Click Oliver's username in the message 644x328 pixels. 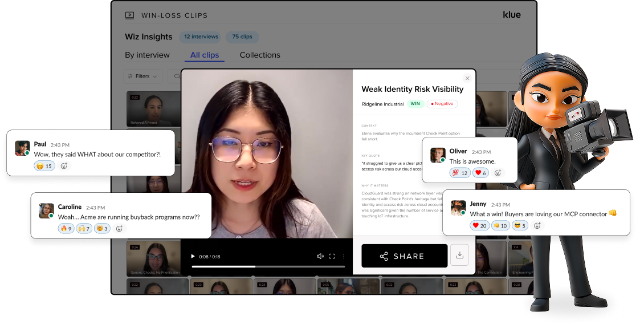pyautogui.click(x=458, y=151)
